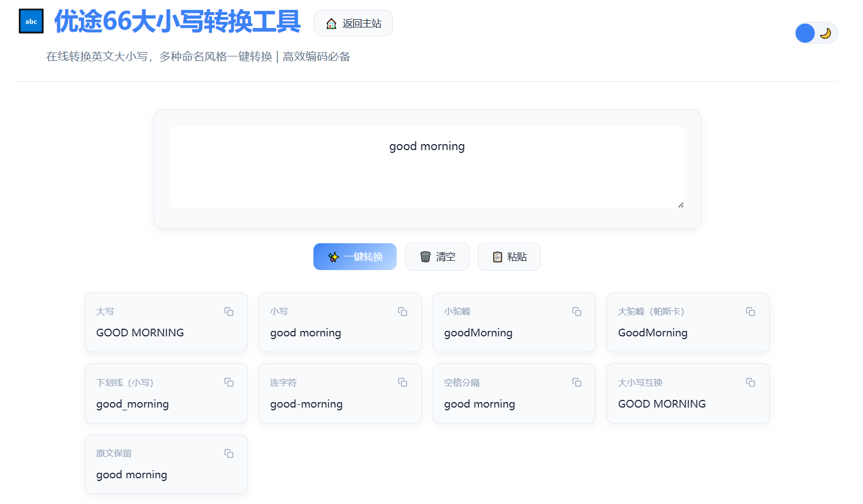Click the 粘贴 paste button
The width and height of the screenshot is (863, 504).
tap(509, 256)
